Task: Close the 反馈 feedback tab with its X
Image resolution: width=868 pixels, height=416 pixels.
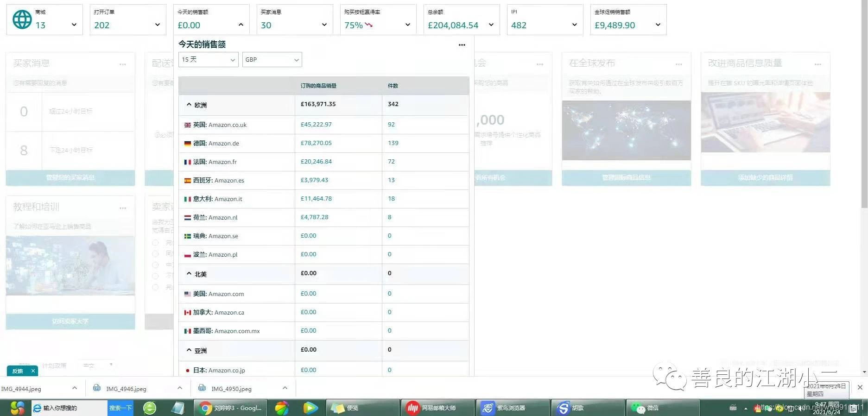Action: pos(33,371)
